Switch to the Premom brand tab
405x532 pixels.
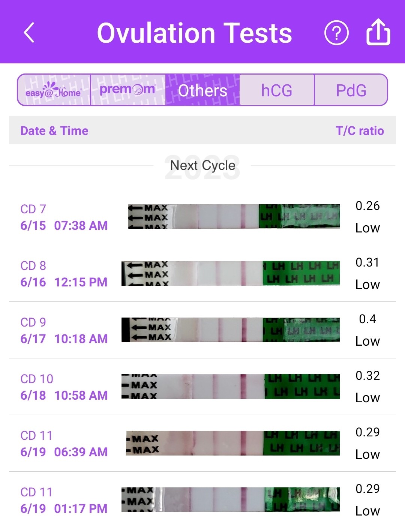click(x=127, y=90)
